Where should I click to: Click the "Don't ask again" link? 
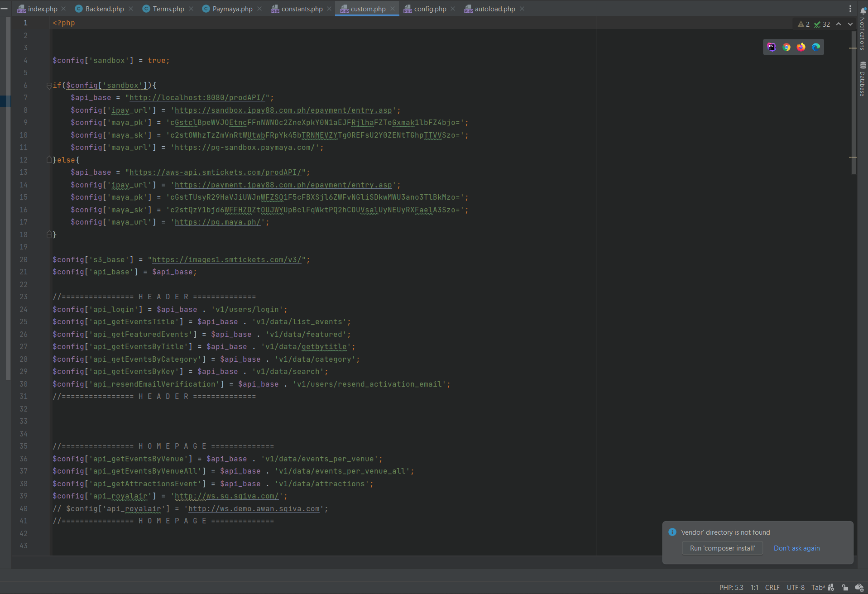point(796,548)
